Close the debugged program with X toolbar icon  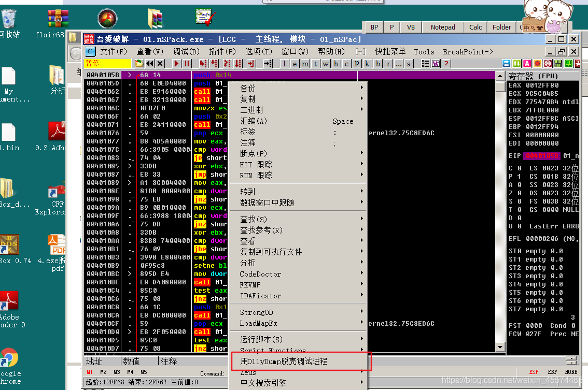pyautogui.click(x=160, y=64)
